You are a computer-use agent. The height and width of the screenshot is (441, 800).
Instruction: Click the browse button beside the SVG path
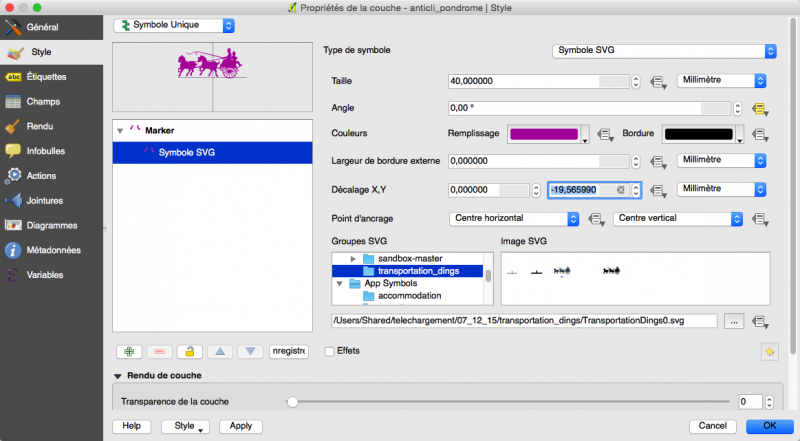point(735,321)
